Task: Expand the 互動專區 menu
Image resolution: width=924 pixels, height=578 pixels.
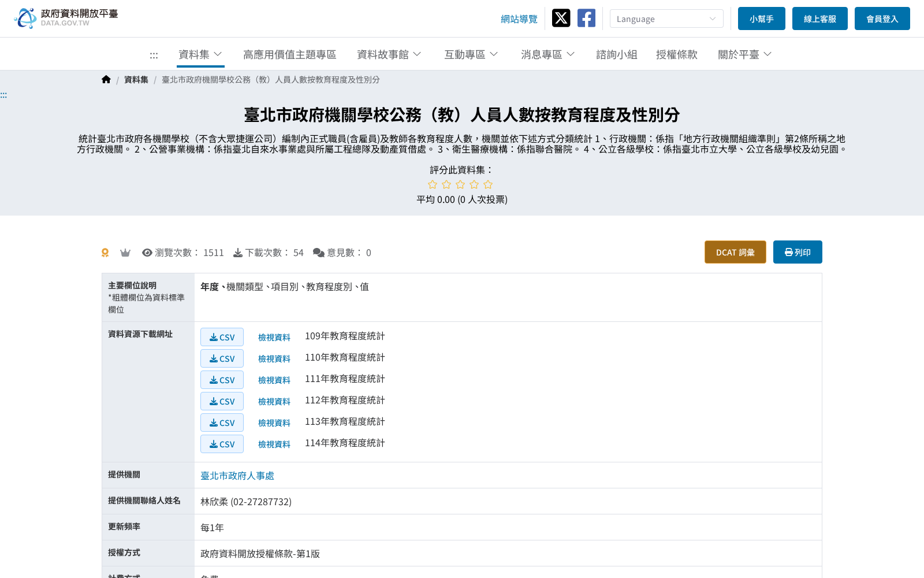Action: pos(471,54)
